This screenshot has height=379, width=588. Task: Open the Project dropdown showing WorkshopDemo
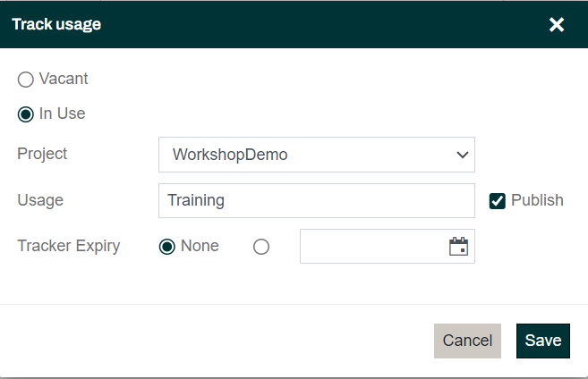pyautogui.click(x=304, y=155)
